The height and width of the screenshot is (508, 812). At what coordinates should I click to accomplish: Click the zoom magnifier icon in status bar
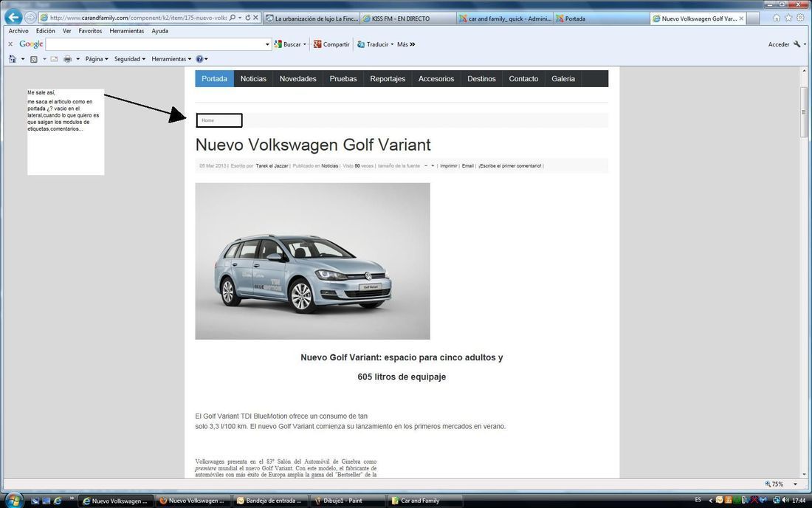(x=768, y=484)
